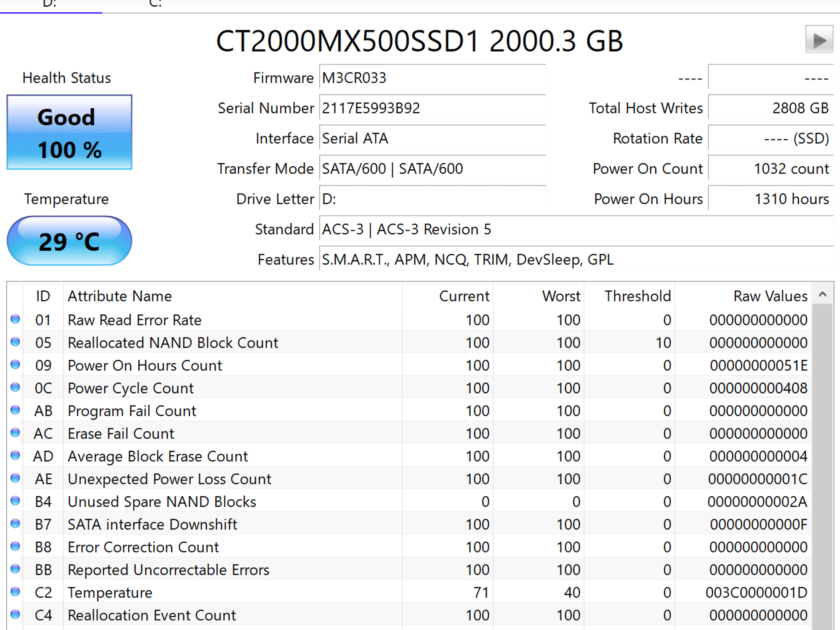The height and width of the screenshot is (630, 840).
Task: Select the Unexpected Power Loss Count row text
Action: pos(169,479)
